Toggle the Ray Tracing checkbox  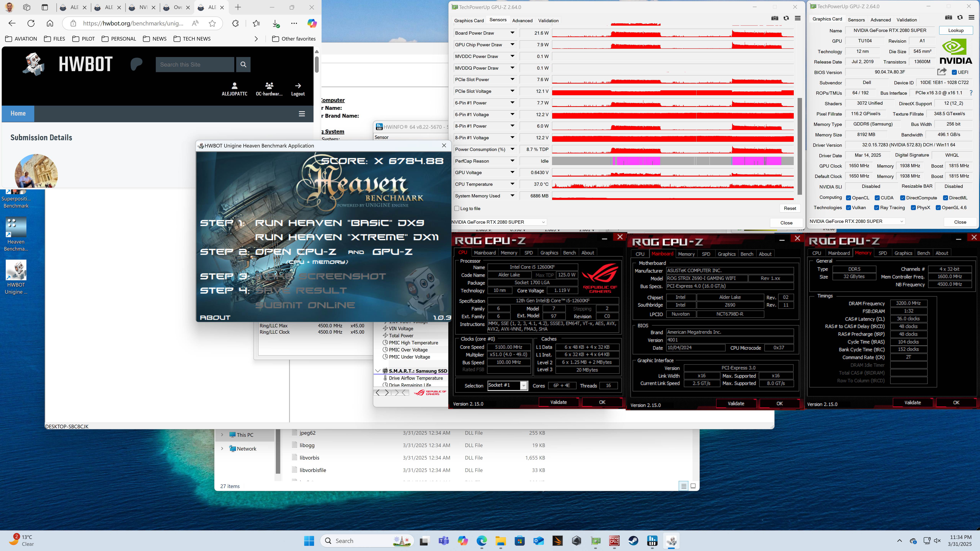tap(876, 208)
